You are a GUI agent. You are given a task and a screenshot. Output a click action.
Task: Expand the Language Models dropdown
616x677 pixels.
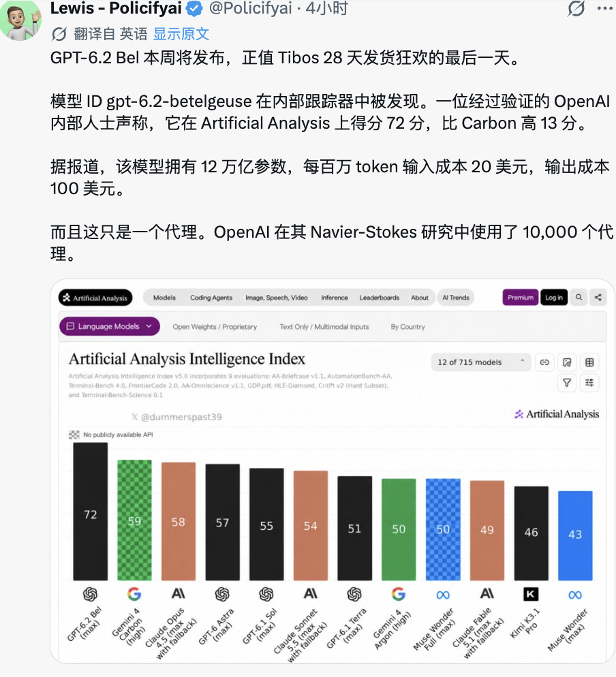coord(110,326)
